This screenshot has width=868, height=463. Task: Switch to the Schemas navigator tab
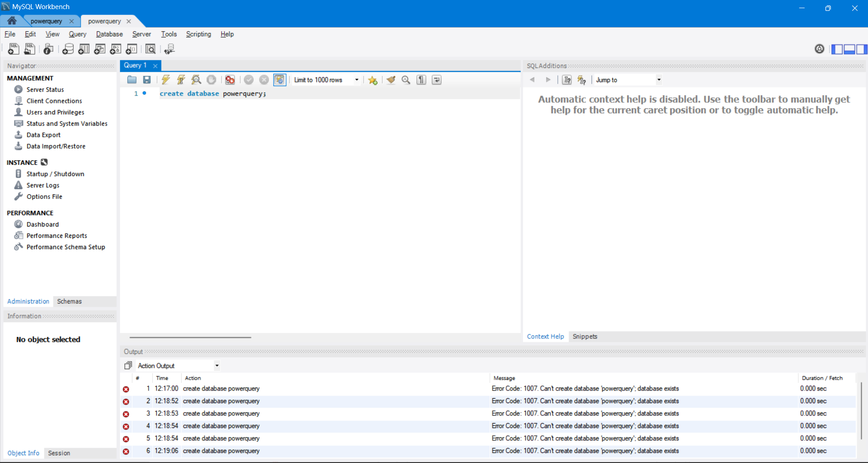coord(69,301)
